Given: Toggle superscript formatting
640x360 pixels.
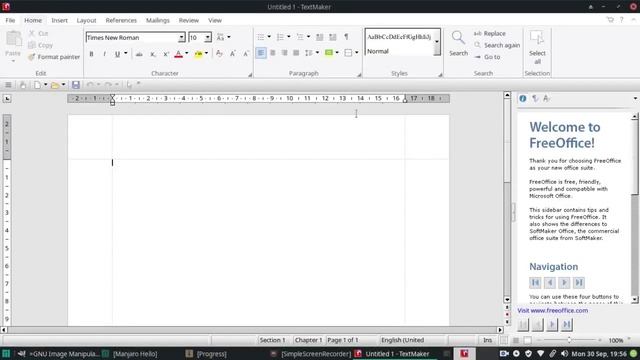Looking at the screenshot, I should click(166, 54).
